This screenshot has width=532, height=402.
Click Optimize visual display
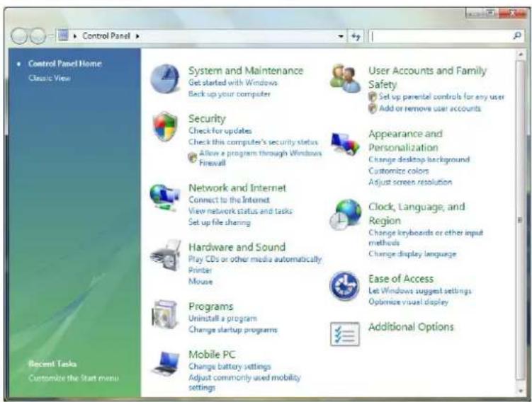(x=408, y=301)
